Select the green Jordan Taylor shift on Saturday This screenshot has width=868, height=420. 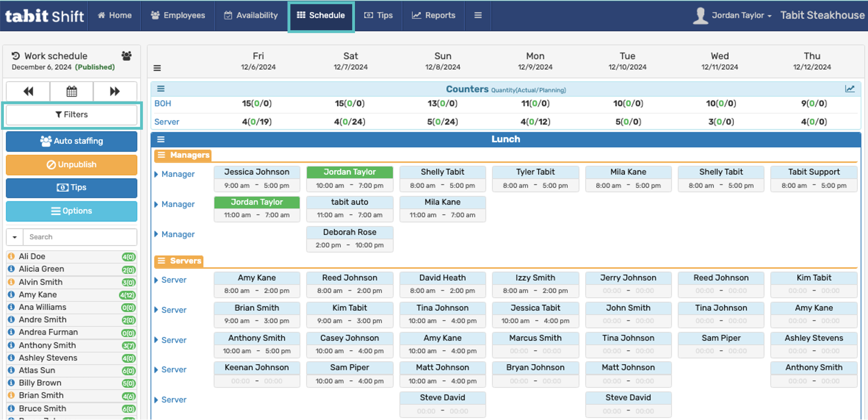coord(349,172)
